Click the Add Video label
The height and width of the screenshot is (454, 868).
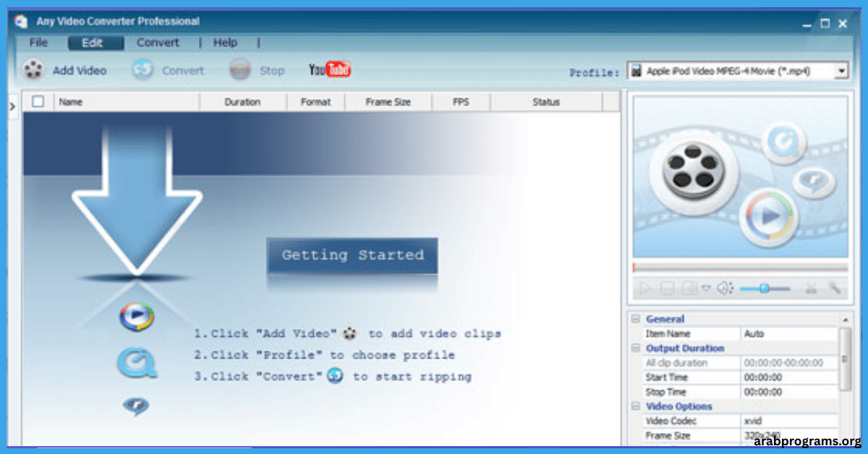tap(80, 70)
